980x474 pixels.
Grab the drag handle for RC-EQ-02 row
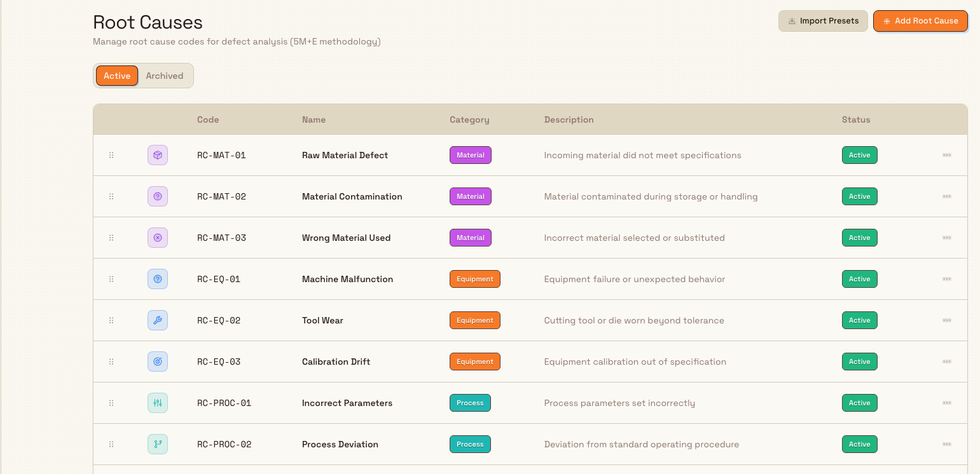click(111, 320)
